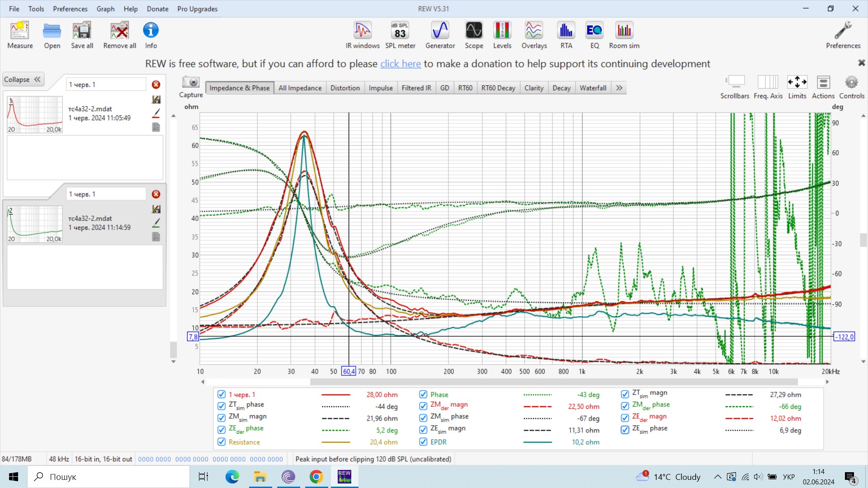The image size is (868, 488).
Task: Open the Measure tool
Action: [x=20, y=35]
